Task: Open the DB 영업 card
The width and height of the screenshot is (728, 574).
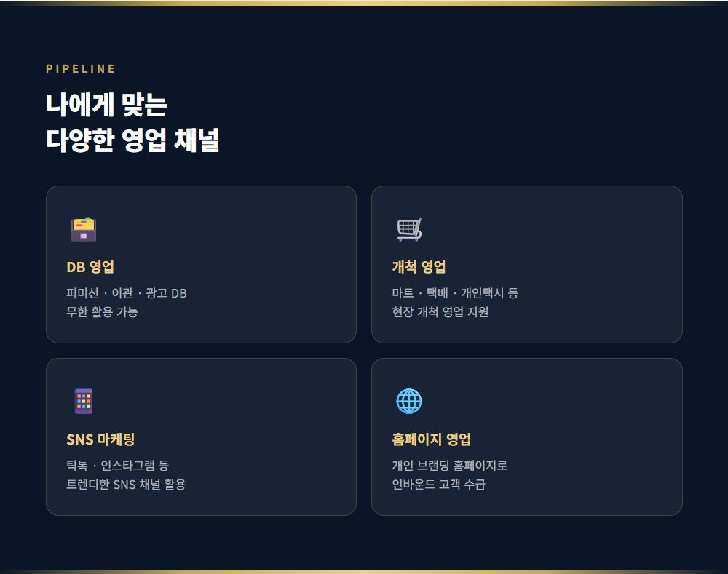Action: point(201,263)
